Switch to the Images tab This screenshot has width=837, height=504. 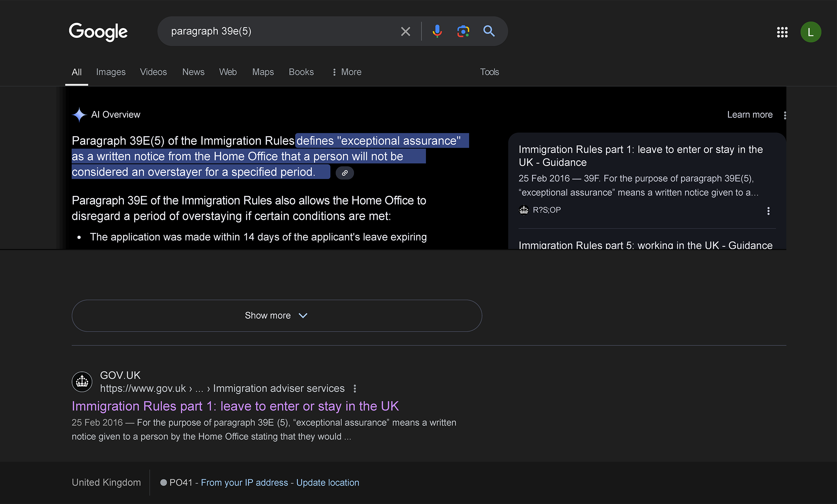[111, 72]
